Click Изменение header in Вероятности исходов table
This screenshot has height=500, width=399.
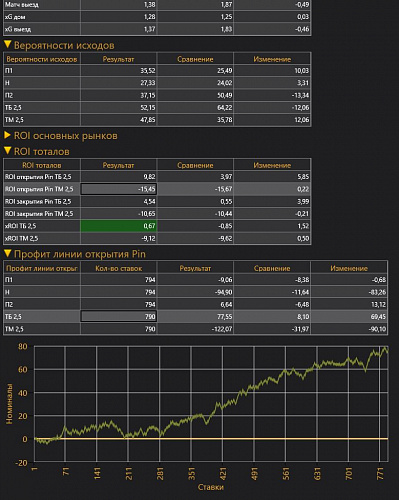[272, 59]
